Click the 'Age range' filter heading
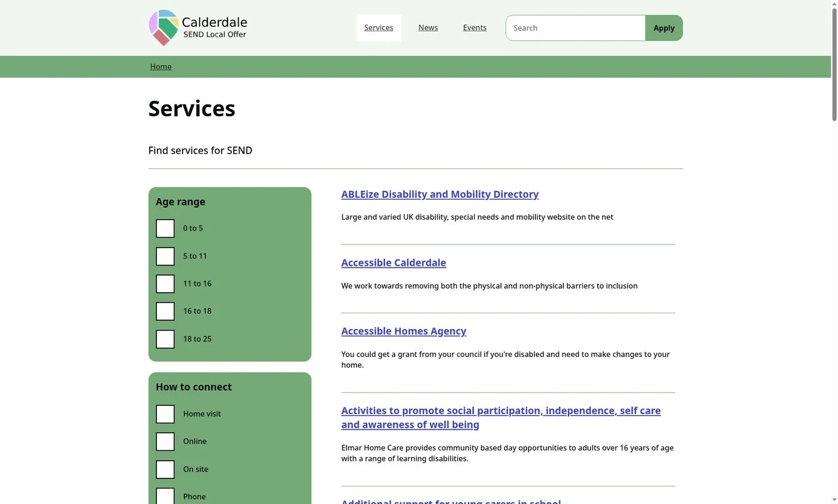The image size is (838, 504). 181,201
